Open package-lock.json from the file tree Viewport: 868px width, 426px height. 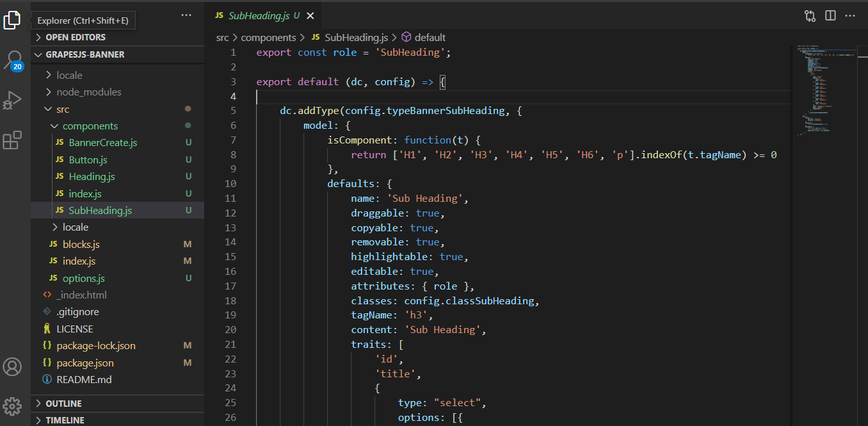tap(96, 346)
